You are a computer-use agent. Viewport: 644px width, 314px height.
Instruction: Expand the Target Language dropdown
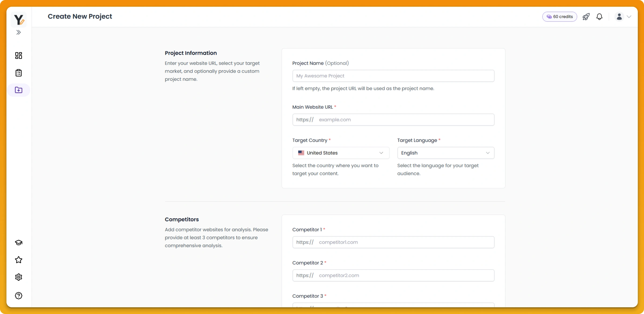click(x=445, y=153)
